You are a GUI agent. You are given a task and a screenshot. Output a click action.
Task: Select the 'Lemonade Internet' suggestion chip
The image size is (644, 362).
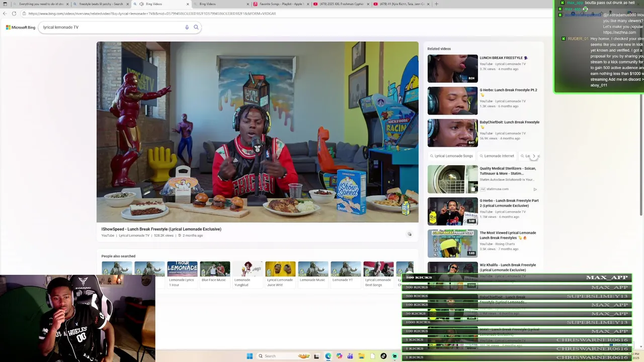pyautogui.click(x=497, y=156)
